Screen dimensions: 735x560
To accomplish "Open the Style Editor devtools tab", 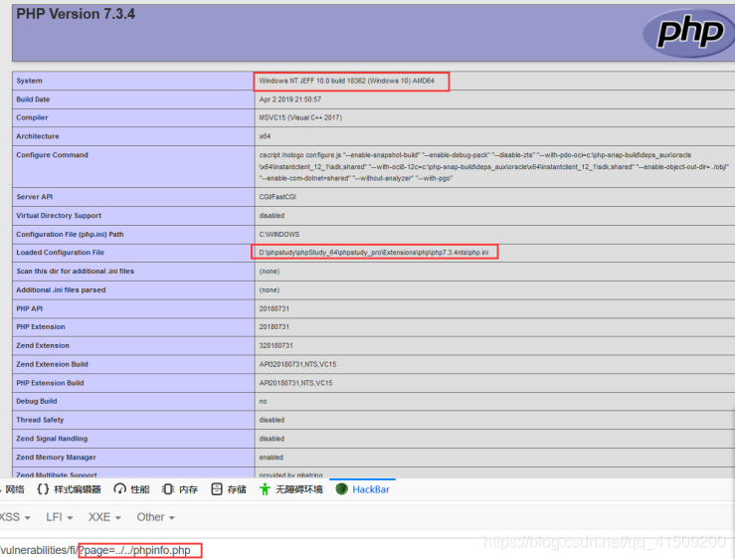I will coord(69,489).
